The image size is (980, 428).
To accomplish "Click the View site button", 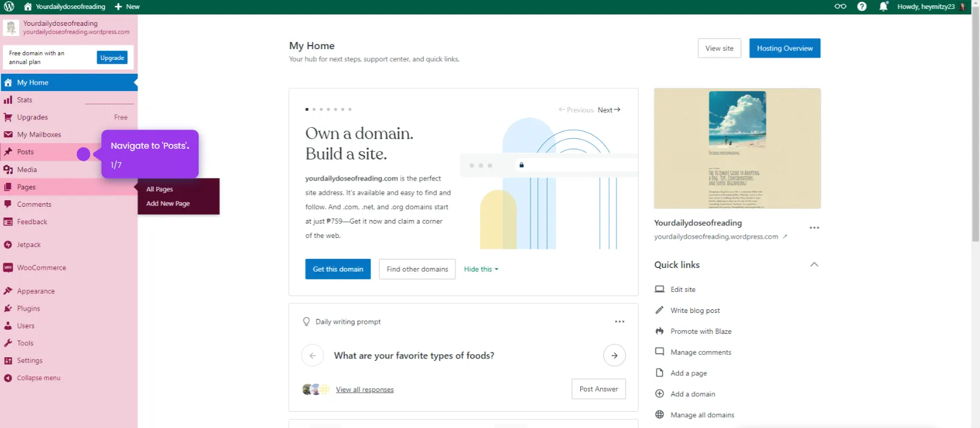I will 720,49.
